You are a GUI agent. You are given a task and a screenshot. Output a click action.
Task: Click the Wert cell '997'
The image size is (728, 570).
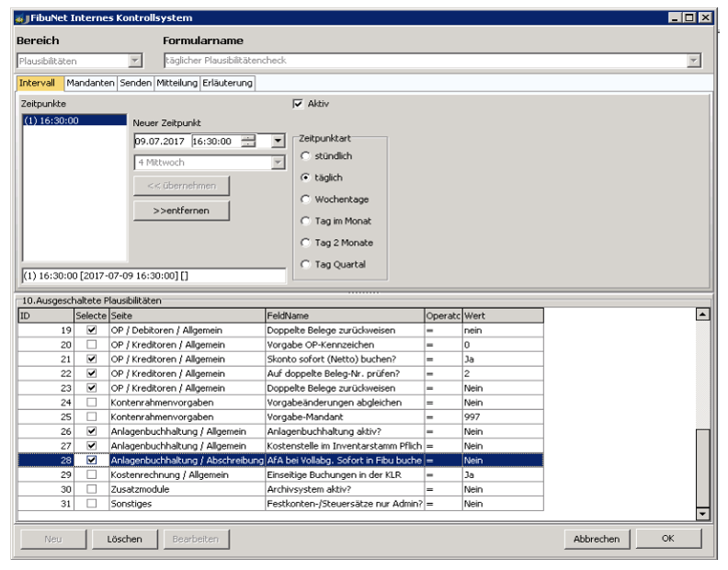coord(503,416)
